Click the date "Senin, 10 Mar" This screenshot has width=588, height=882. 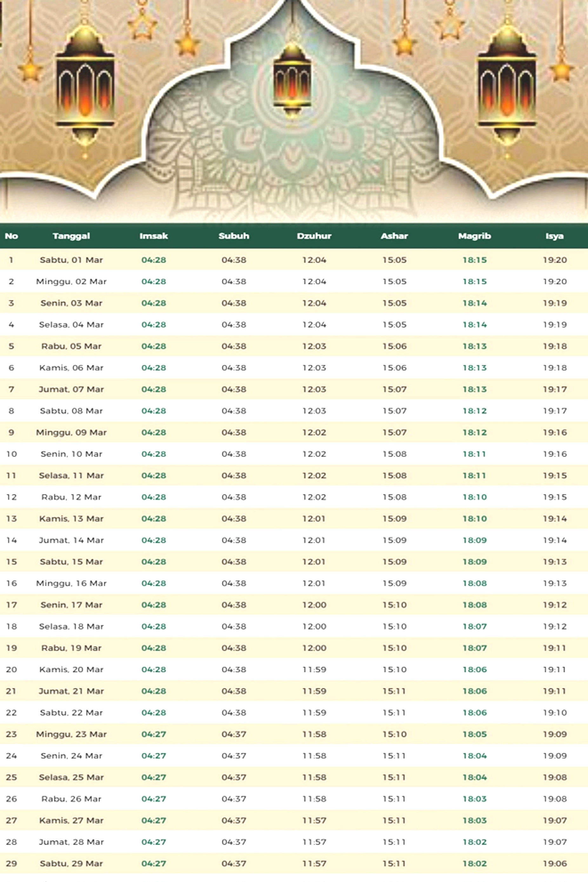coord(71,454)
